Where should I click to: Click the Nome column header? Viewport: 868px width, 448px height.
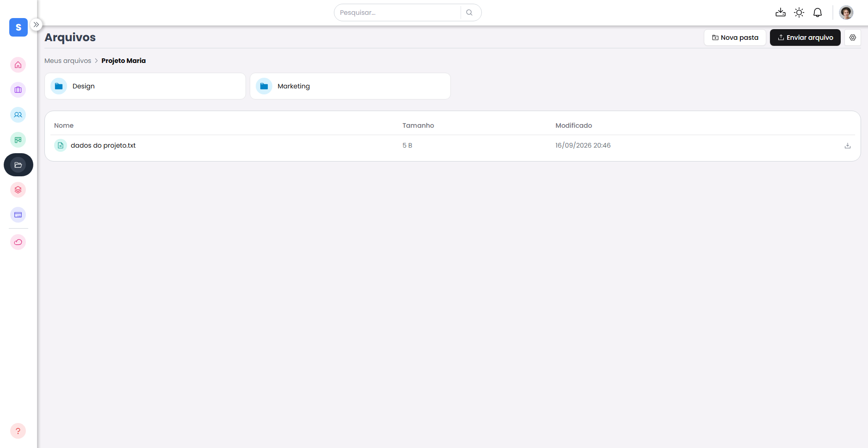pyautogui.click(x=64, y=125)
